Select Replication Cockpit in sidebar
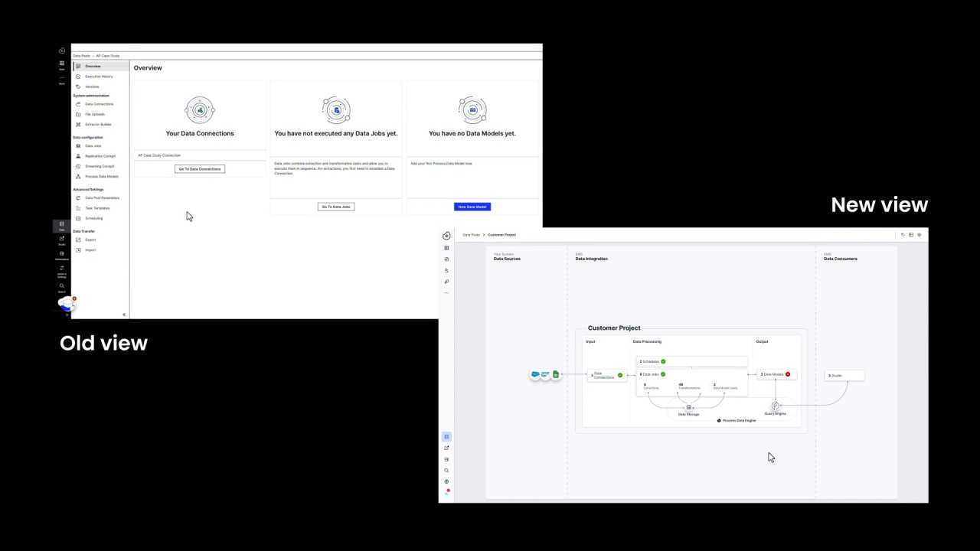The width and height of the screenshot is (980, 551). (100, 156)
